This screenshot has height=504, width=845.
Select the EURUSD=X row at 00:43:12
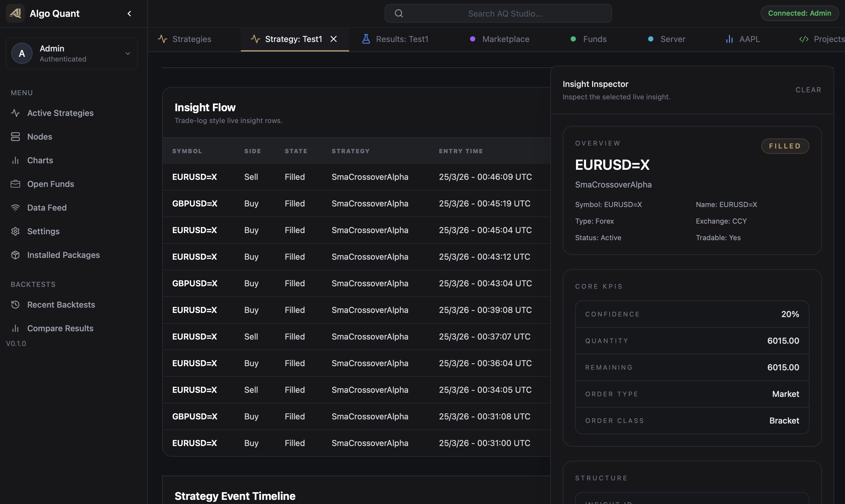pyautogui.click(x=356, y=257)
